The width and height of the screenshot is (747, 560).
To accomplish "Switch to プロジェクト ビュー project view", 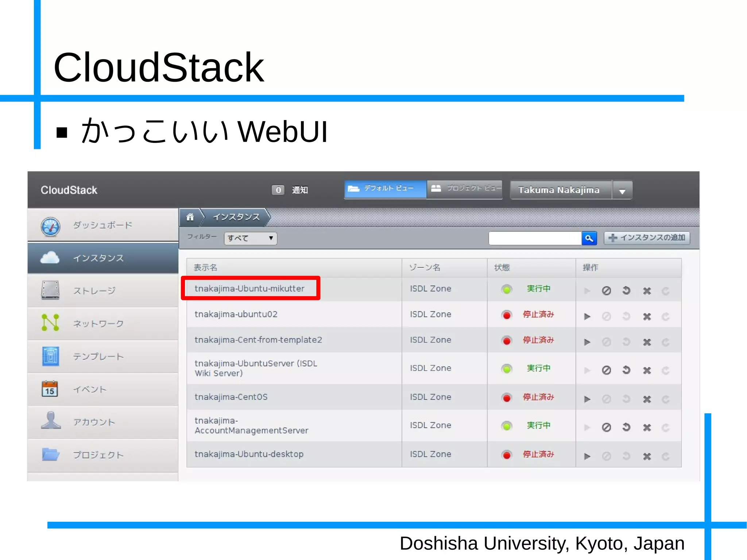I will (x=465, y=189).
